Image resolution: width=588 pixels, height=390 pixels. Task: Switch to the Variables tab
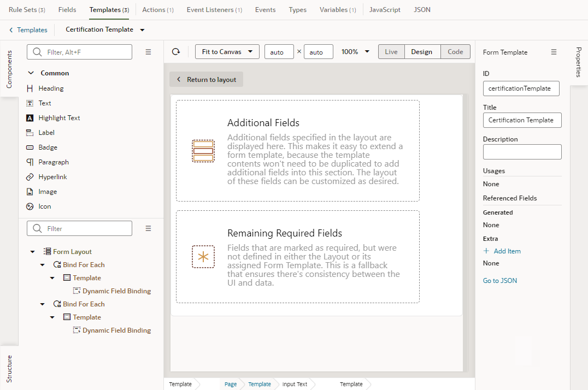337,9
